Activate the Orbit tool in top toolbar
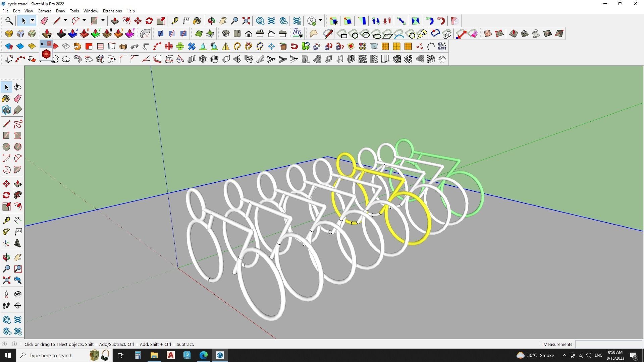Viewport: 644px width, 362px height. [211, 21]
